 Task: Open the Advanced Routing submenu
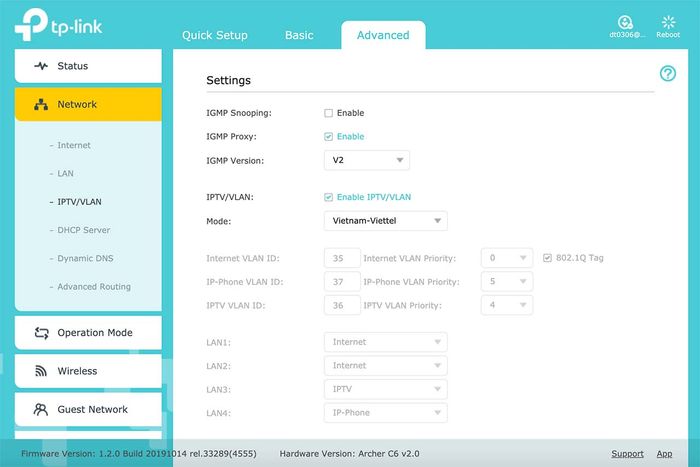click(x=94, y=287)
